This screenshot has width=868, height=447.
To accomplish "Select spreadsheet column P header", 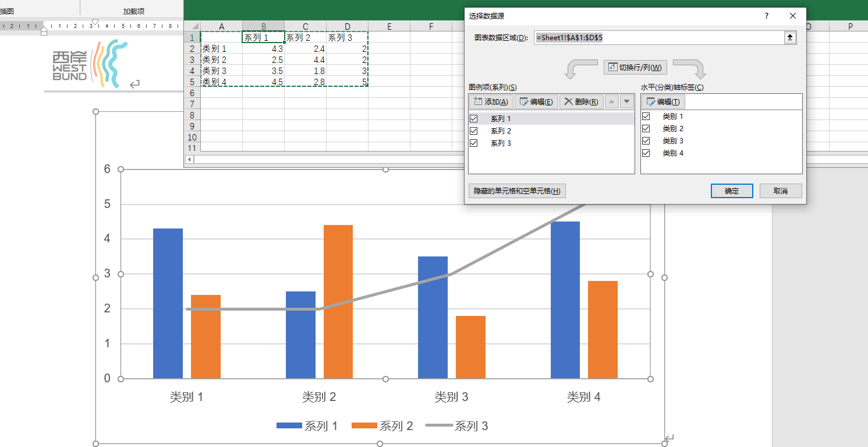I will coord(850,27).
